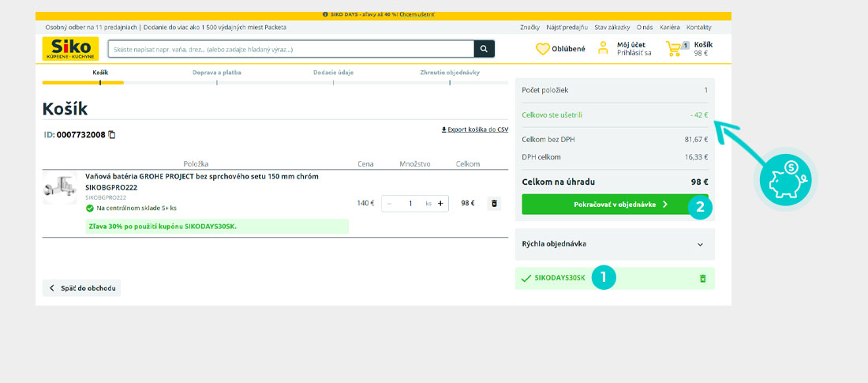Click Späť do obchodu button
The width and height of the screenshot is (868, 383).
[81, 288]
